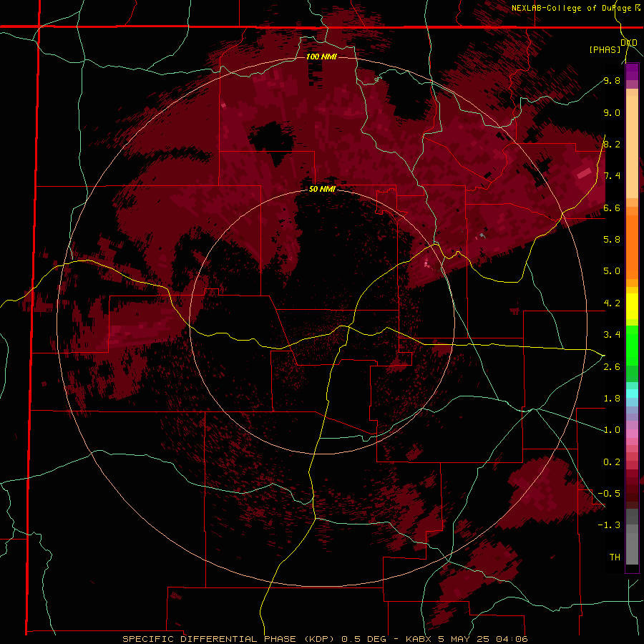
Task: Click the purple swatch at the color bar's top
Action: point(632,72)
